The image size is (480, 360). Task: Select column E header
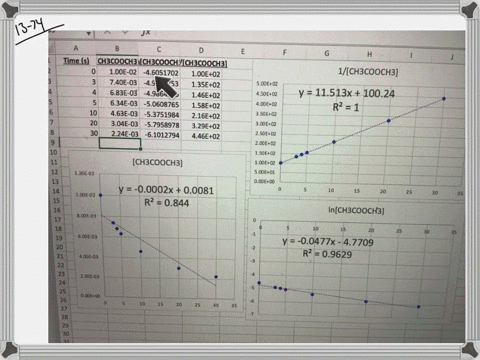click(x=243, y=51)
